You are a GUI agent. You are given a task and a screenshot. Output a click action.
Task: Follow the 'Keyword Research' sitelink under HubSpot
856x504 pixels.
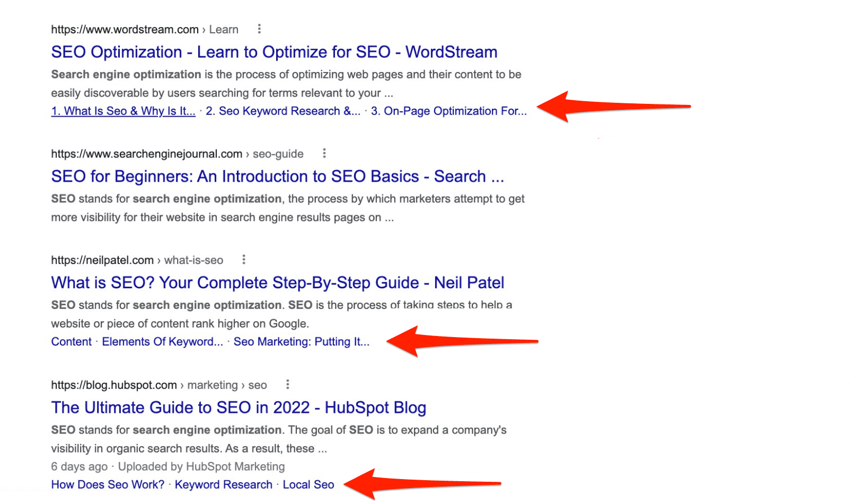pyautogui.click(x=224, y=485)
